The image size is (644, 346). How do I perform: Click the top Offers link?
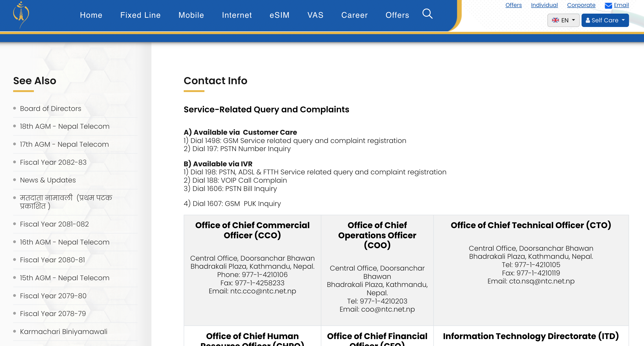(514, 5)
